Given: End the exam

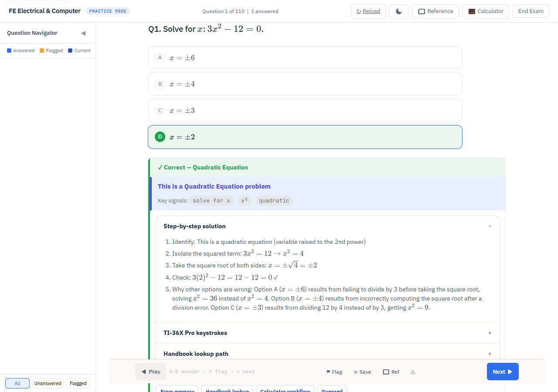Looking at the screenshot, I should click(x=531, y=11).
